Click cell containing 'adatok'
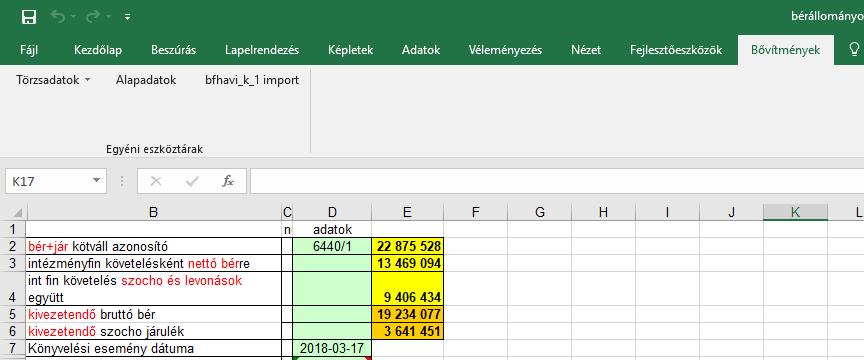The height and width of the screenshot is (360, 864). tap(332, 229)
